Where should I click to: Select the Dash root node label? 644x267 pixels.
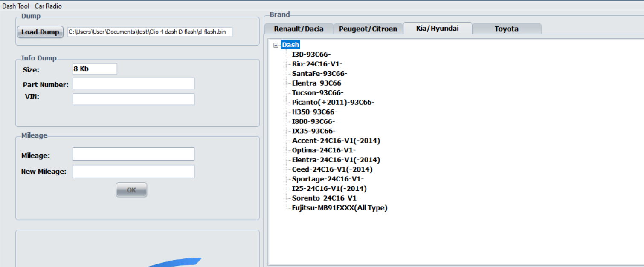tap(290, 45)
